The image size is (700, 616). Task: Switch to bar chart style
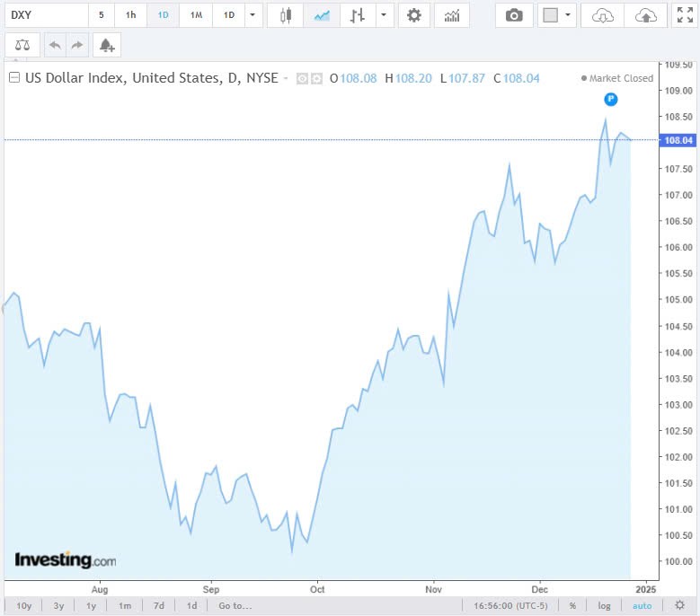coord(358,15)
